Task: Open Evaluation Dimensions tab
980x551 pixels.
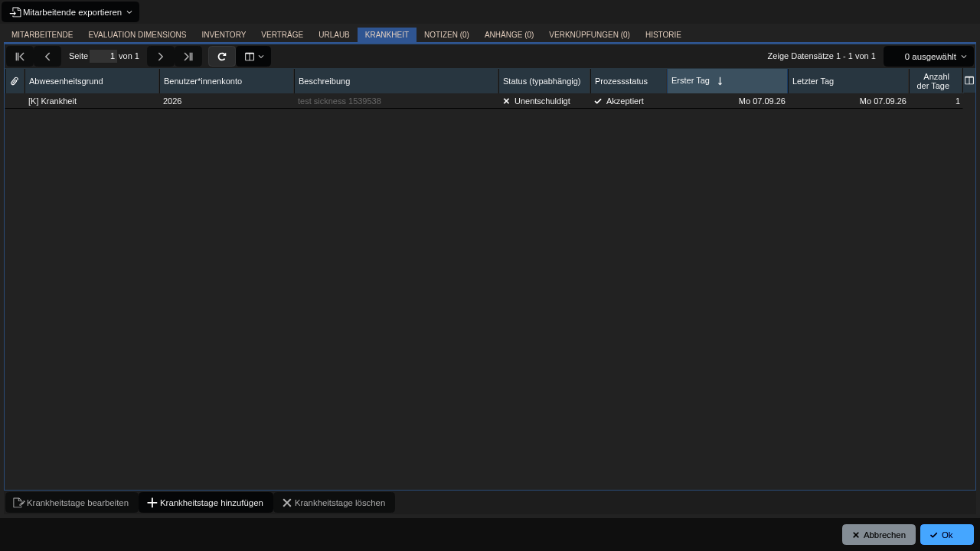Action: coord(137,34)
